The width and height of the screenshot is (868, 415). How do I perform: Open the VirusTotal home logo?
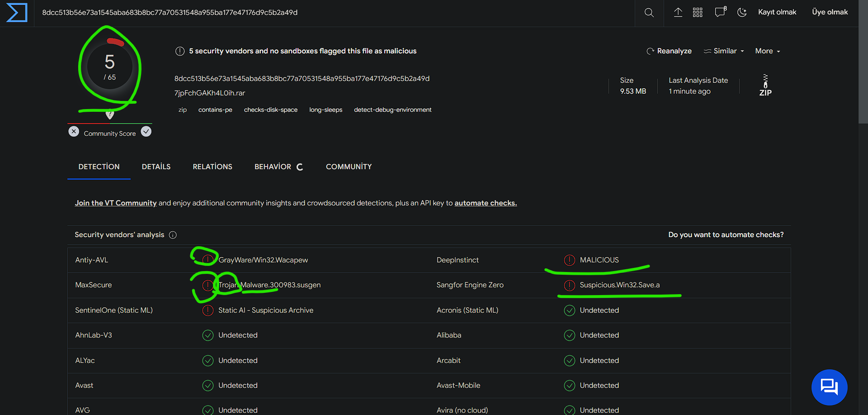17,12
